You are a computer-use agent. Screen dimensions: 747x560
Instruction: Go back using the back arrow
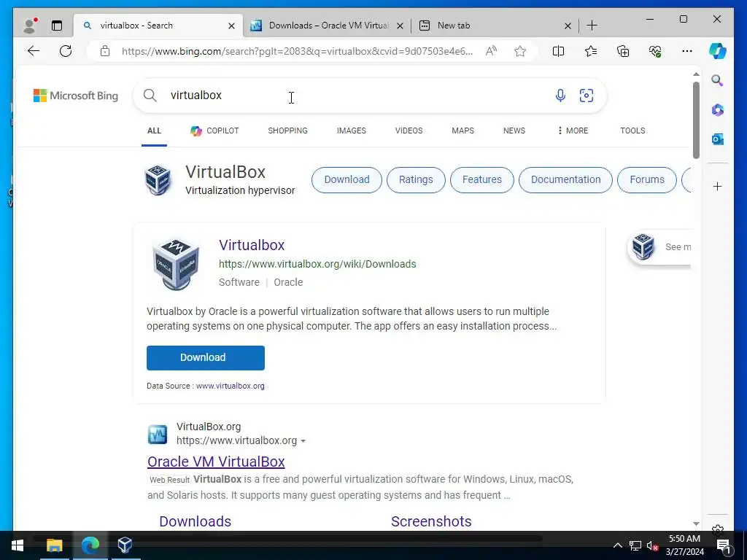click(34, 51)
